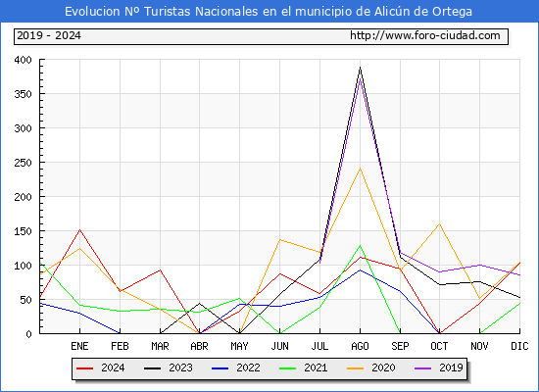
Task: Click the purple 2019 point at NOV
Action: (479, 265)
